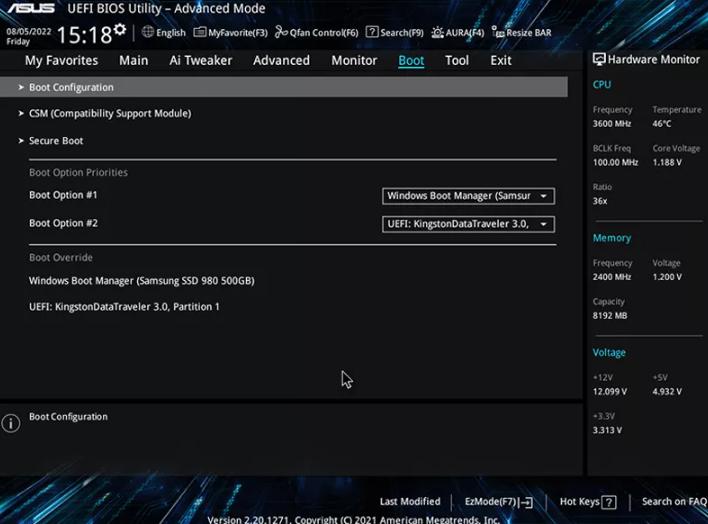Open AURA(F4) lighting settings

click(x=457, y=33)
